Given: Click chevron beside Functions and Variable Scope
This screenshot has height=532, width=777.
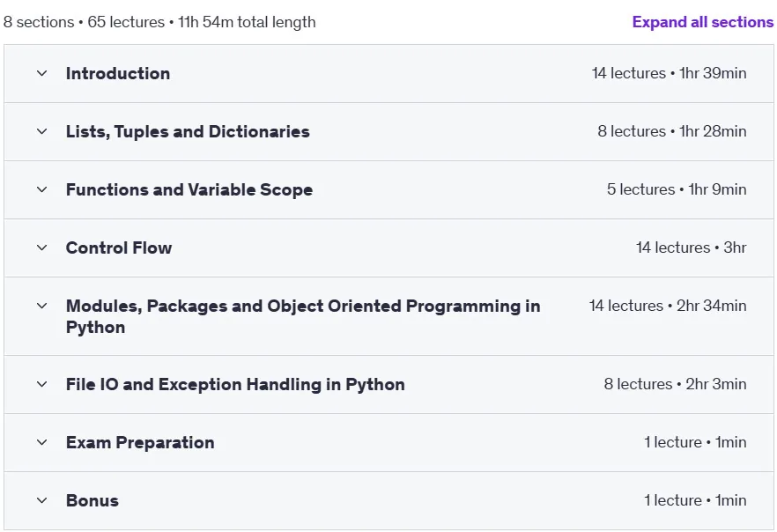Looking at the screenshot, I should [42, 189].
